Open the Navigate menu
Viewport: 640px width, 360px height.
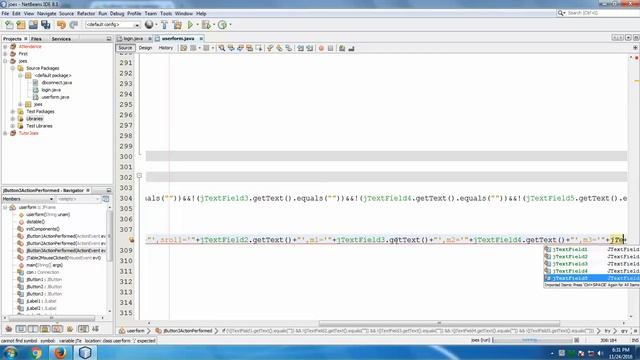coord(47,13)
